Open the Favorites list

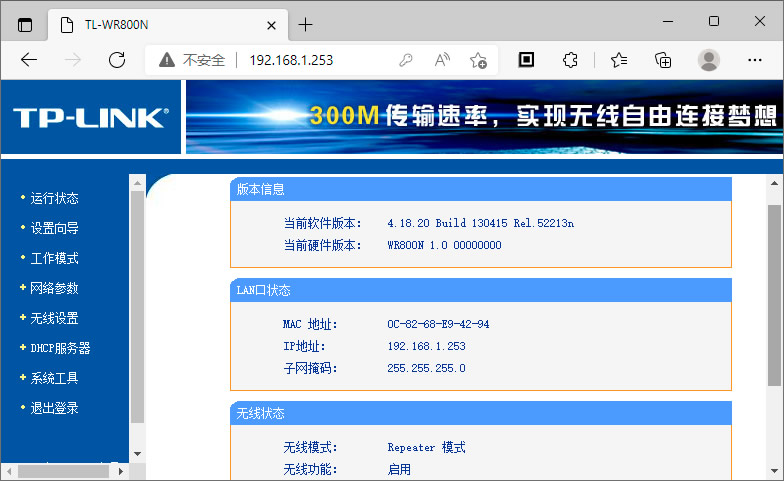pyautogui.click(x=619, y=60)
